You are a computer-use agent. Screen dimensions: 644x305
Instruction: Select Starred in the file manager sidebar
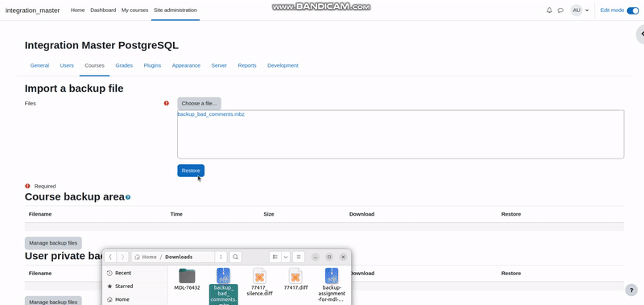tap(124, 286)
